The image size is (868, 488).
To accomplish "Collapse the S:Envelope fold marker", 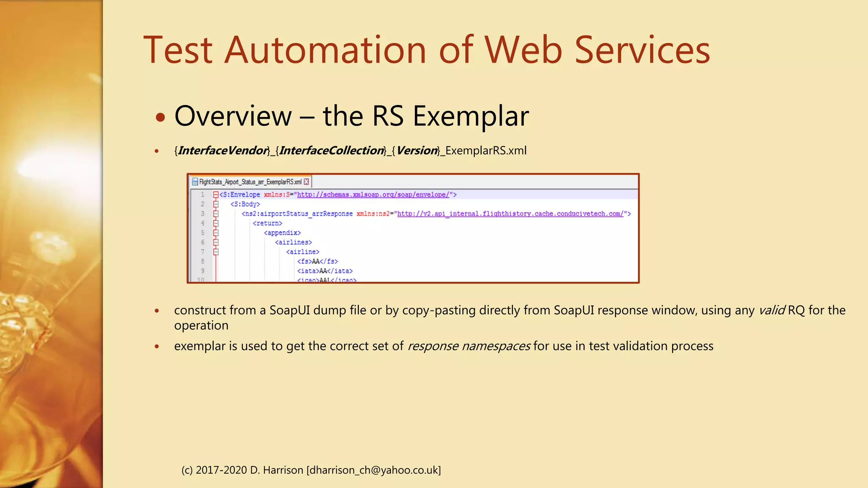I will click(216, 194).
